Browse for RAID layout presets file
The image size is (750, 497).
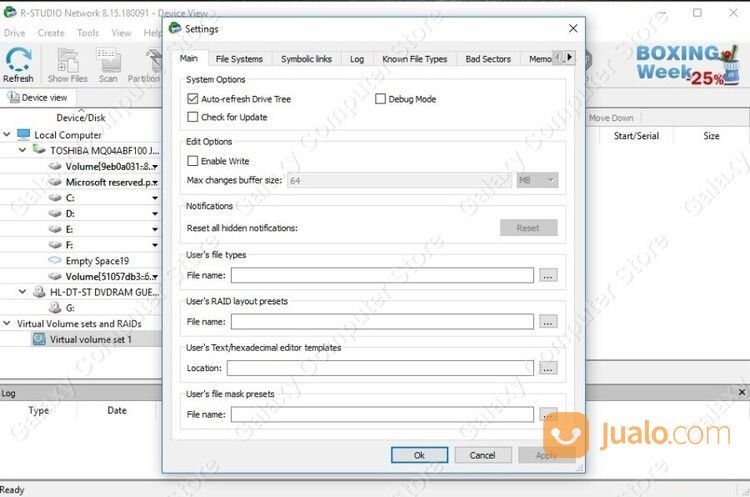pyautogui.click(x=548, y=321)
